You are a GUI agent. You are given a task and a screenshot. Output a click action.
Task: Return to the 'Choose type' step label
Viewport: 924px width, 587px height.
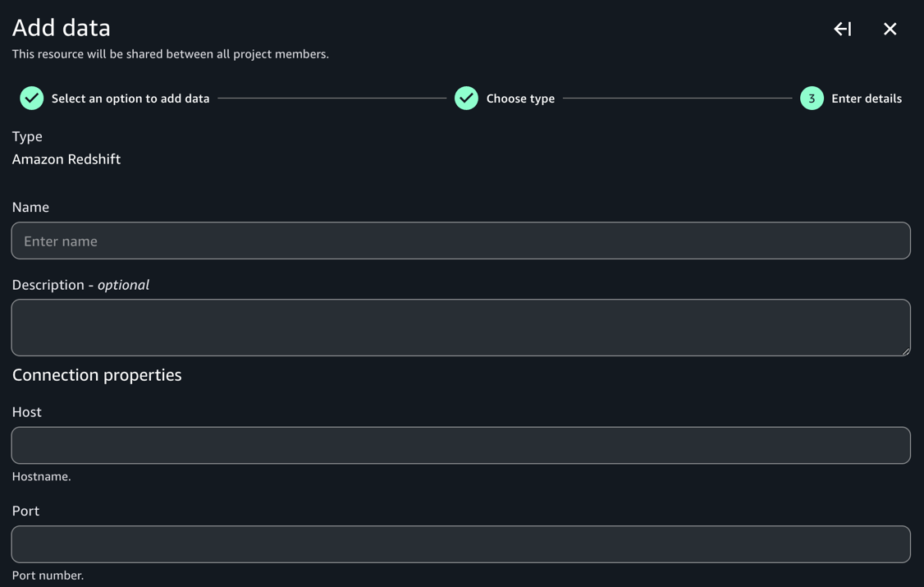pyautogui.click(x=520, y=99)
